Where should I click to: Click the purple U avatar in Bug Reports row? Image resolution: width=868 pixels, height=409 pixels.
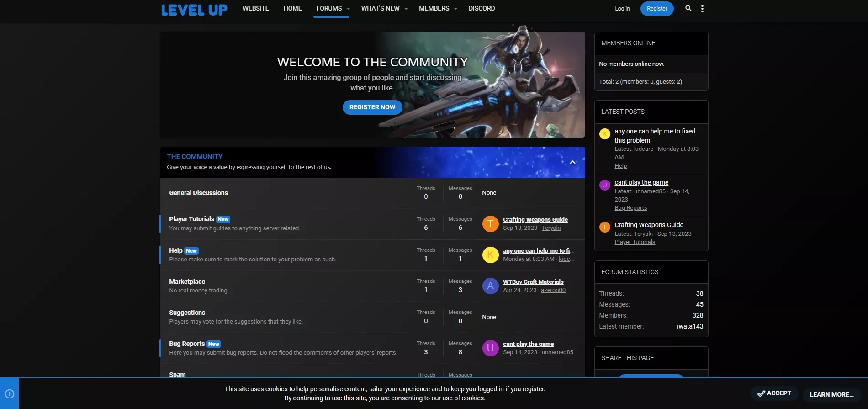(490, 348)
